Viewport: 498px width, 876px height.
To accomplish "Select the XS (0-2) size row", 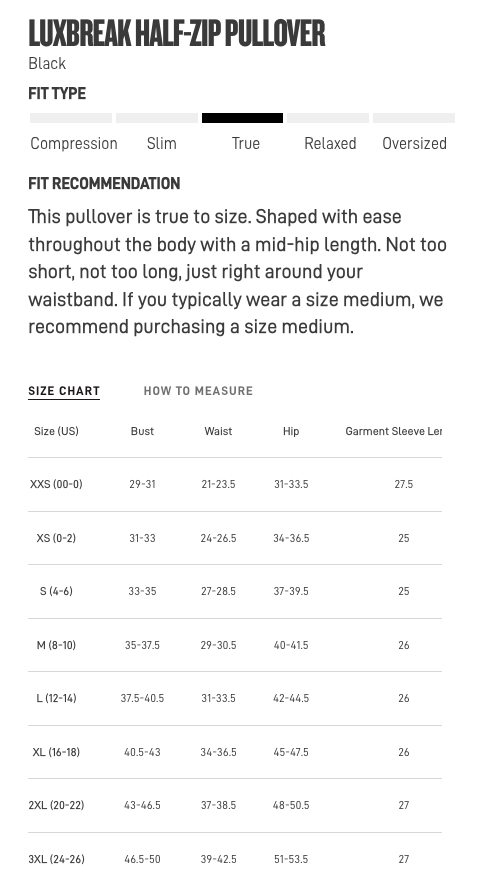I will (235, 538).
